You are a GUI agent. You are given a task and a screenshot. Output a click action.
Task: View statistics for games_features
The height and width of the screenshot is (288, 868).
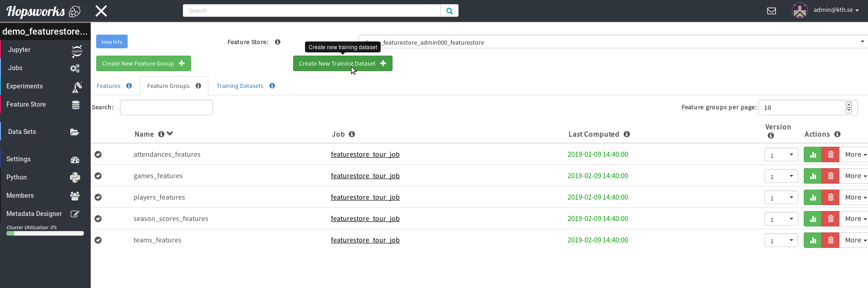[813, 176]
